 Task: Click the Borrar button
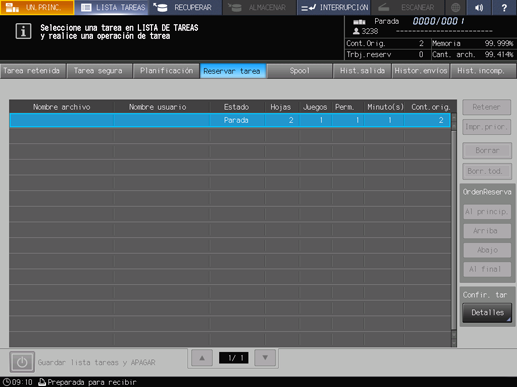(x=487, y=150)
